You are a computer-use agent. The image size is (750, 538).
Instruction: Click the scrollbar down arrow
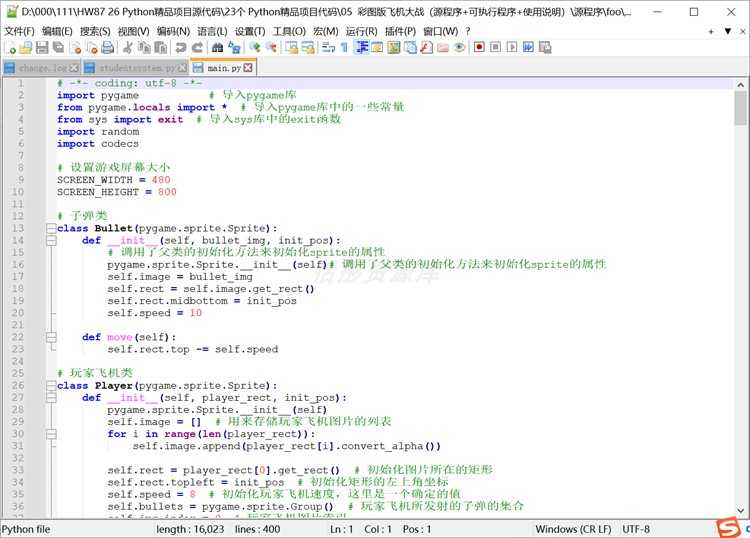[x=740, y=510]
